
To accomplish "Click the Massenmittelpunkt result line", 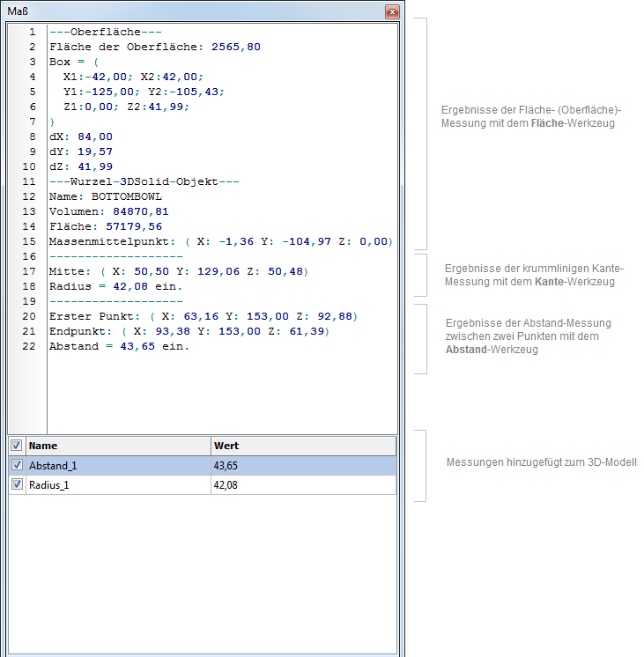I will pos(220,241).
